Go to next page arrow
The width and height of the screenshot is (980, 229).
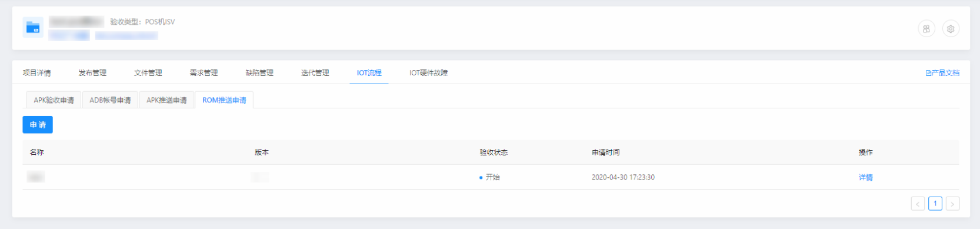click(953, 204)
